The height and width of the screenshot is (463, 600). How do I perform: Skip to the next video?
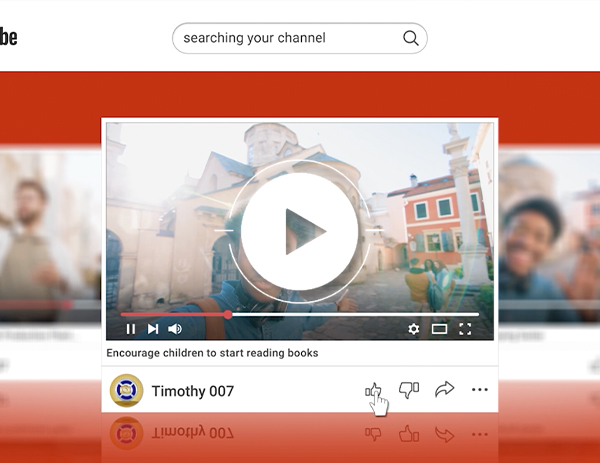coord(153,329)
